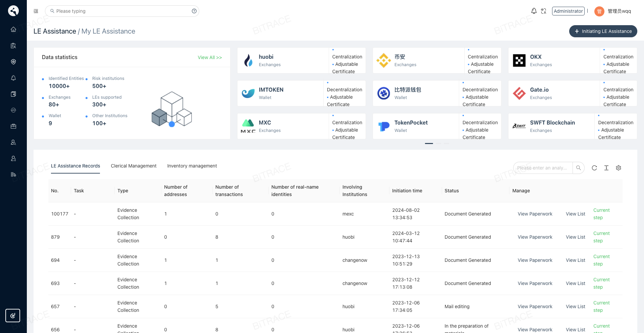
Task: Open Current step for record 694
Action: tap(601, 260)
